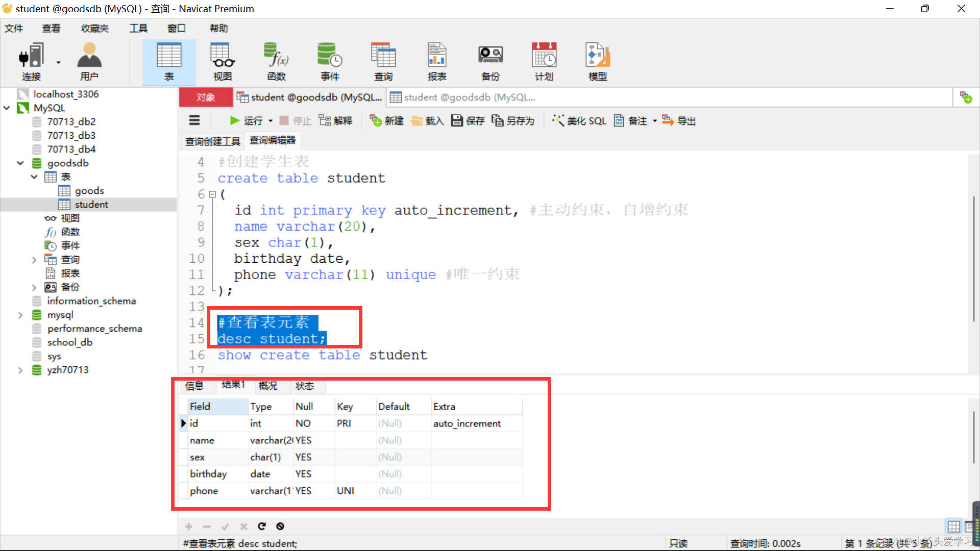Switch to the 查询编辑器 tab
Screen dimensions: 980x551
click(273, 140)
